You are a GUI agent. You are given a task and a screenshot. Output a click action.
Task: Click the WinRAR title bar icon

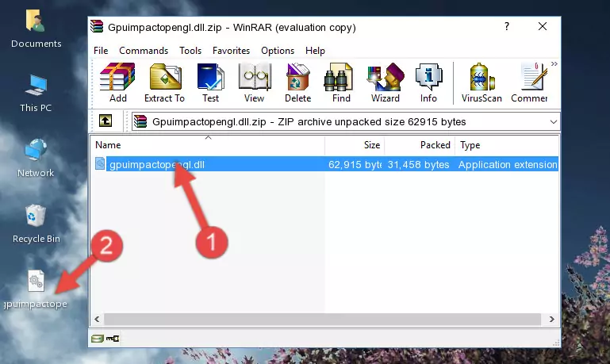coord(97,26)
